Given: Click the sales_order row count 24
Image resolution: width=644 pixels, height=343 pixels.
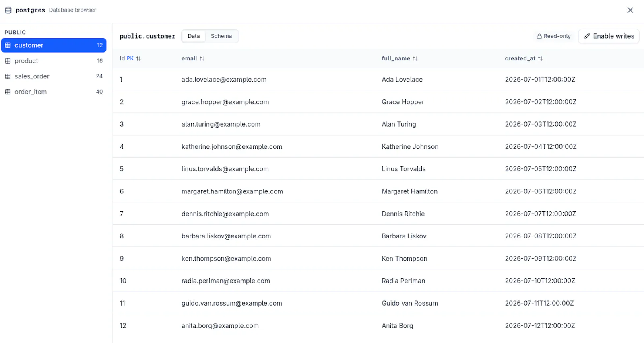Looking at the screenshot, I should (x=99, y=76).
